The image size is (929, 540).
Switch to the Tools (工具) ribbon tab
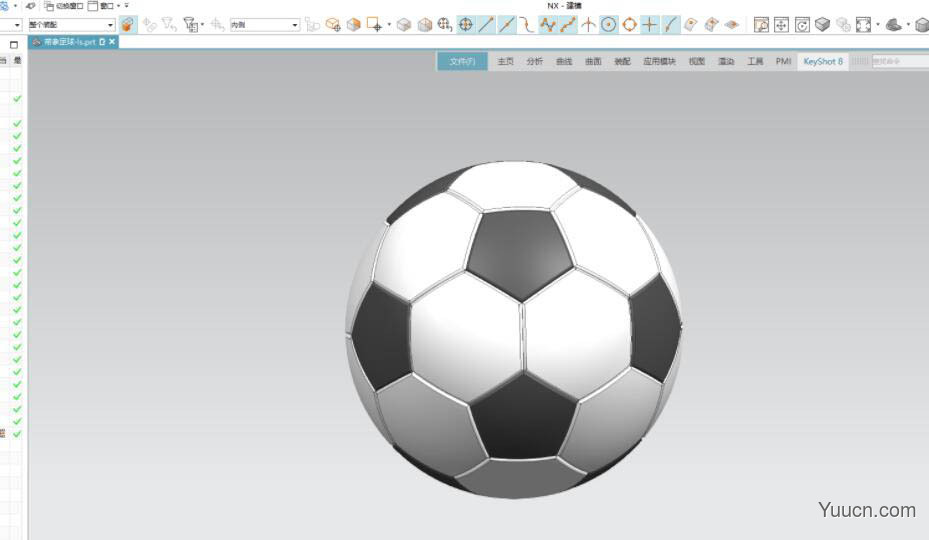755,62
